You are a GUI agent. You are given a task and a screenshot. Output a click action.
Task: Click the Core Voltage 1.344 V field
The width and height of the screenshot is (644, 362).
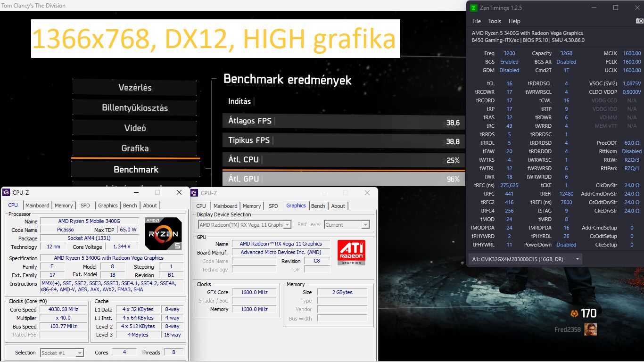tap(122, 247)
